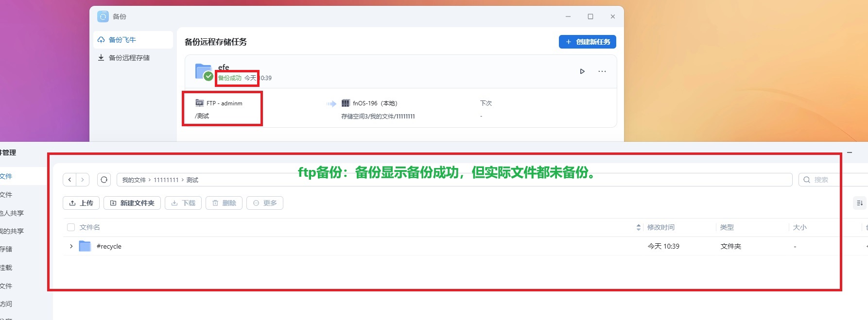Click the FTP - adminm source label
This screenshot has height=320, width=868.
pyautogui.click(x=224, y=103)
